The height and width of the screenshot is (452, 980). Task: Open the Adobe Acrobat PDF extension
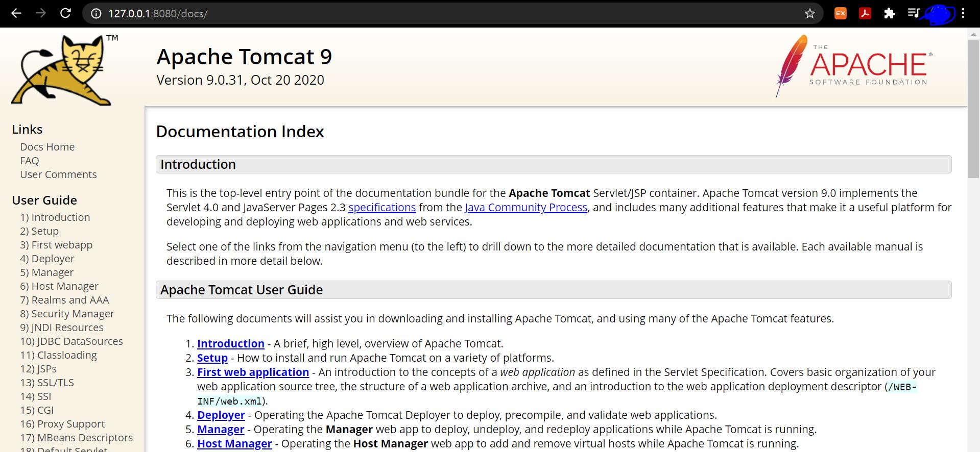coord(865,13)
